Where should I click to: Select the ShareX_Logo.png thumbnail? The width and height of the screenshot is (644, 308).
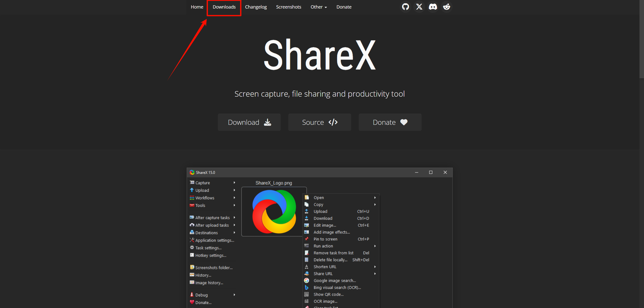pyautogui.click(x=274, y=212)
